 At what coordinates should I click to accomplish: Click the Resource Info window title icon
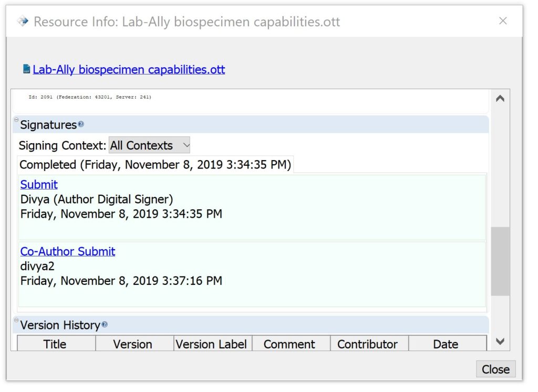tap(22, 22)
